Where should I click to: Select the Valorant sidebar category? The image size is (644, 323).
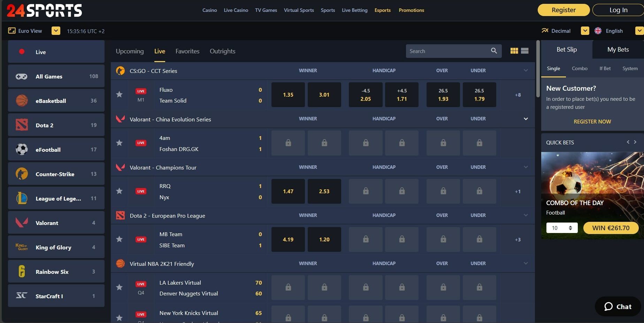tap(56, 223)
